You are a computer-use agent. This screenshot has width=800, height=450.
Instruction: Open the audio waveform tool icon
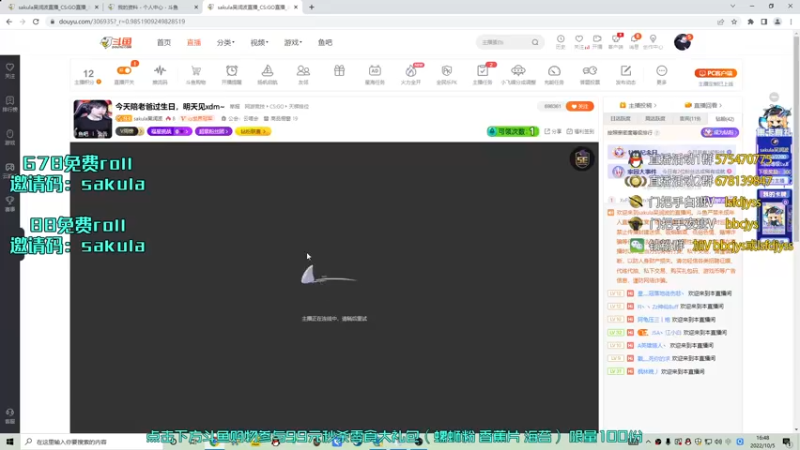160,71
